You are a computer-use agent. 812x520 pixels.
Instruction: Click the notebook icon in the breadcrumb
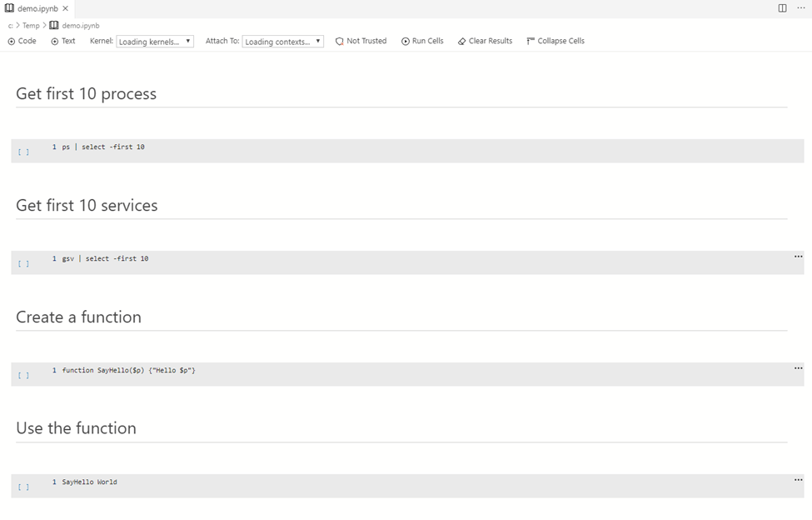[x=54, y=25]
